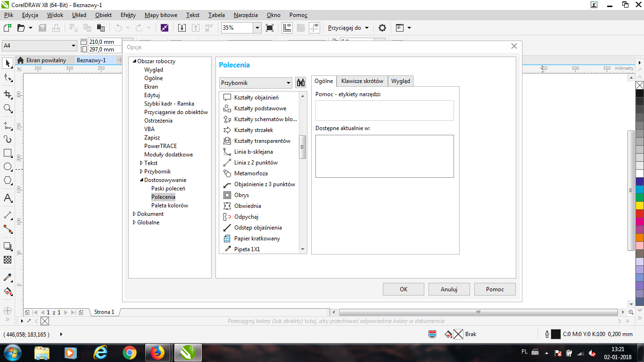Viewport: 644px width, 362px height.
Task: Open the 35% zoom level dropdown
Action: (257, 28)
